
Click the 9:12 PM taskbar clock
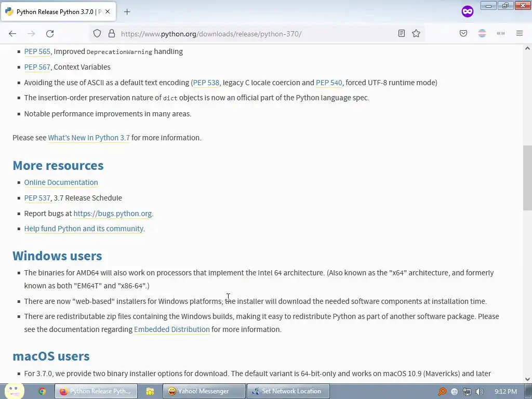pyautogui.click(x=506, y=392)
